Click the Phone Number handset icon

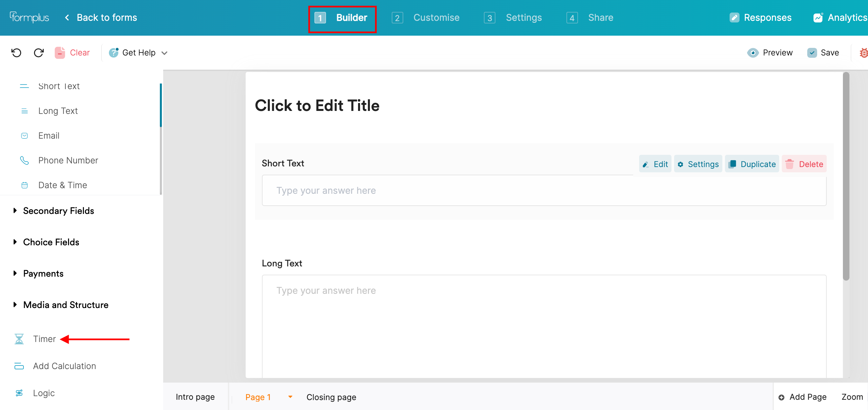pyautogui.click(x=24, y=160)
